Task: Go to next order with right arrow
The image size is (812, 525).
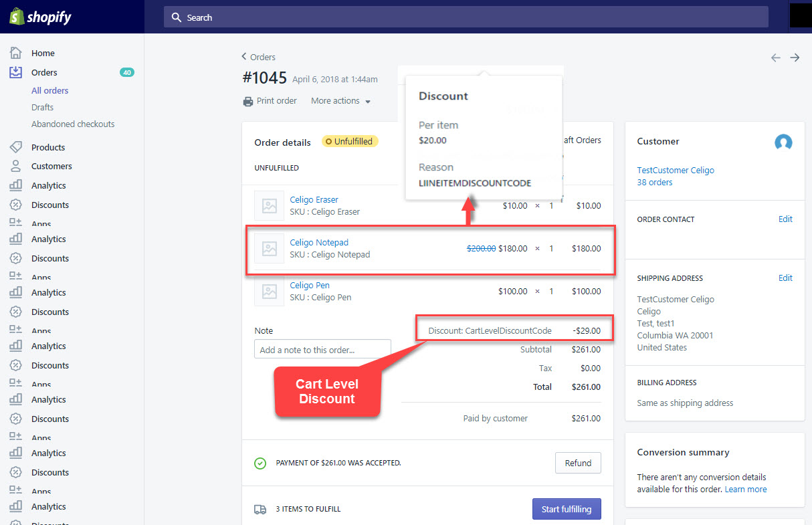Action: (795, 58)
